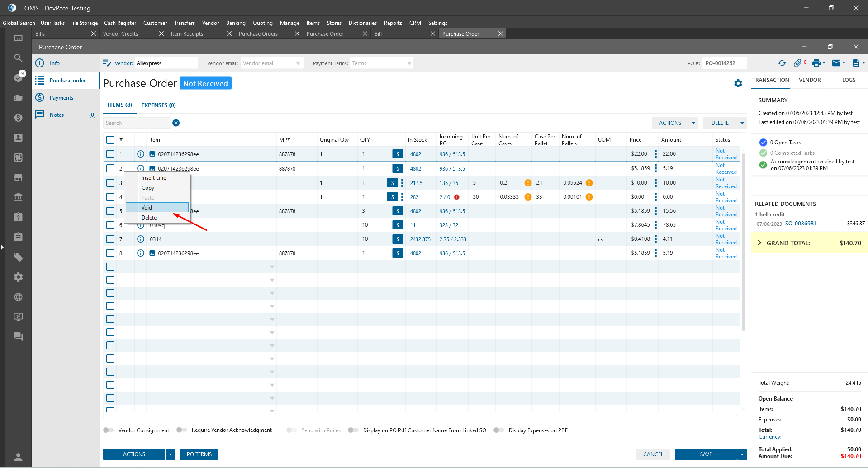Click the magnifier search icon in left sidebar
868x468 pixels.
(18, 58)
